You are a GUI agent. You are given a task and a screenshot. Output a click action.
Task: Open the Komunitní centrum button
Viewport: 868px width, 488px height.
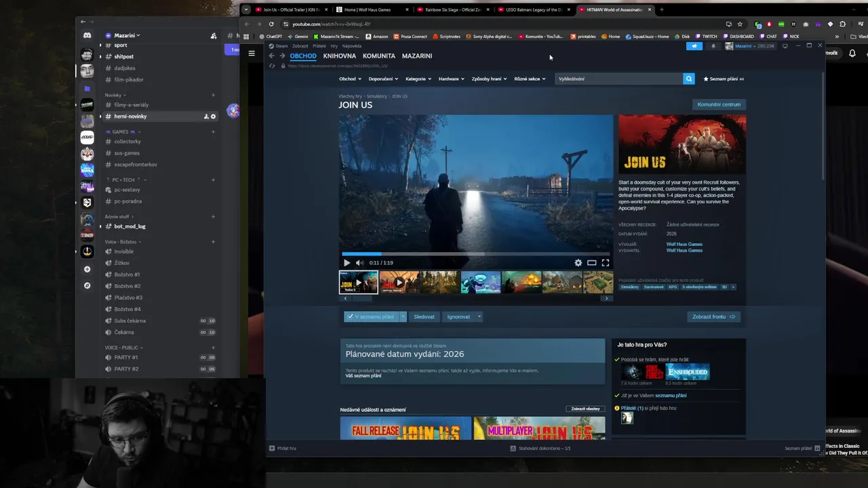pyautogui.click(x=719, y=104)
